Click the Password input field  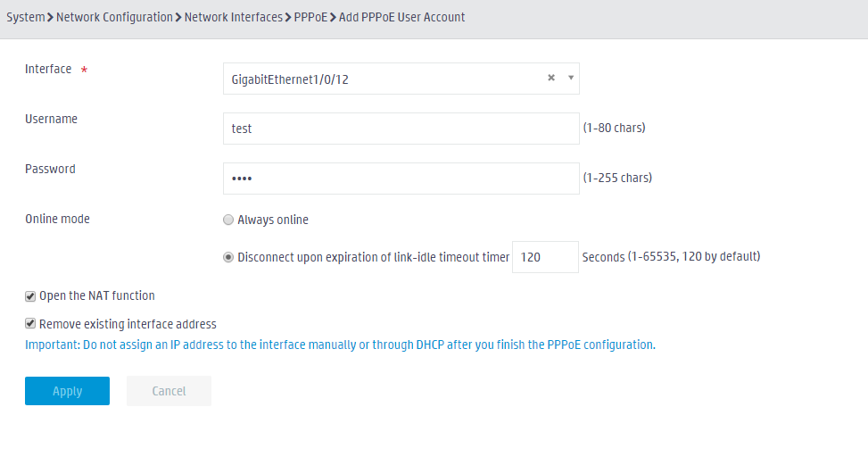click(x=401, y=179)
